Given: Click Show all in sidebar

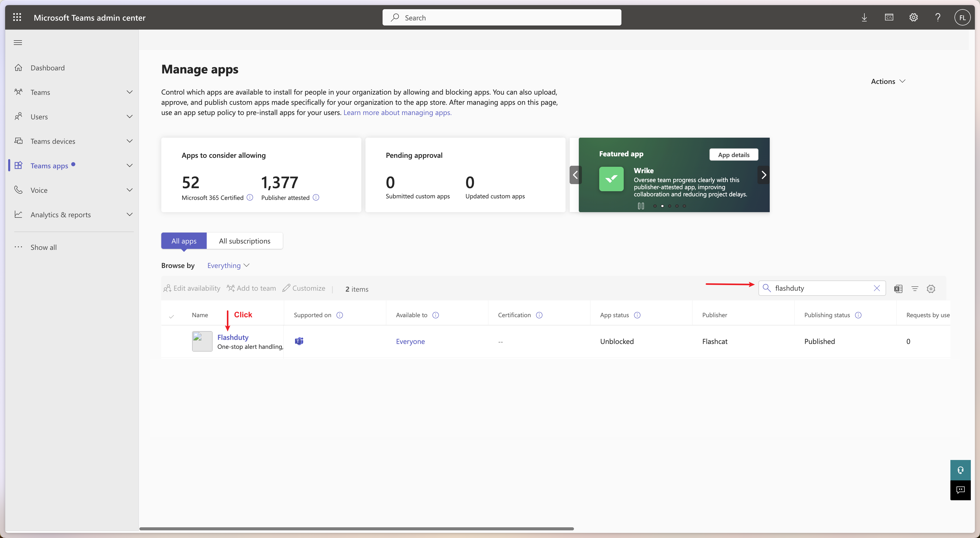Looking at the screenshot, I should tap(43, 247).
